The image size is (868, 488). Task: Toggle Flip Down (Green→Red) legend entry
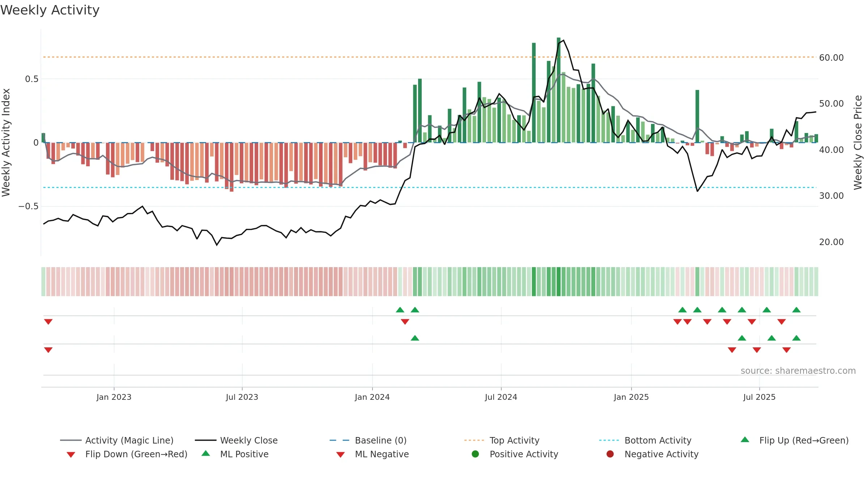coord(127,454)
